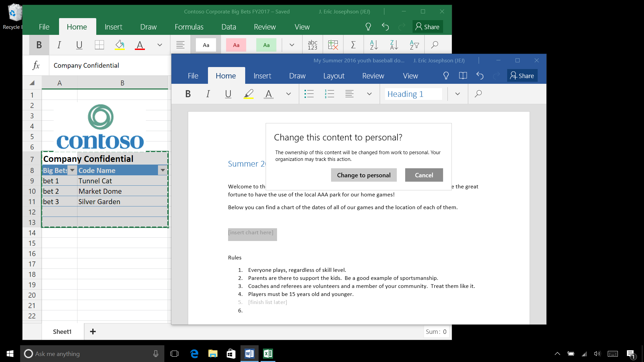
Task: Click the Find Search icon in Excel
Action: coord(433,44)
